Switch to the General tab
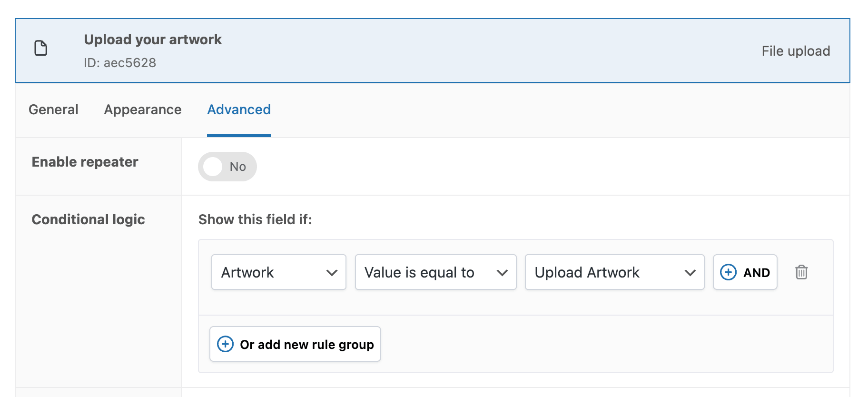Screen dimensions: 868x397 (x=53, y=109)
